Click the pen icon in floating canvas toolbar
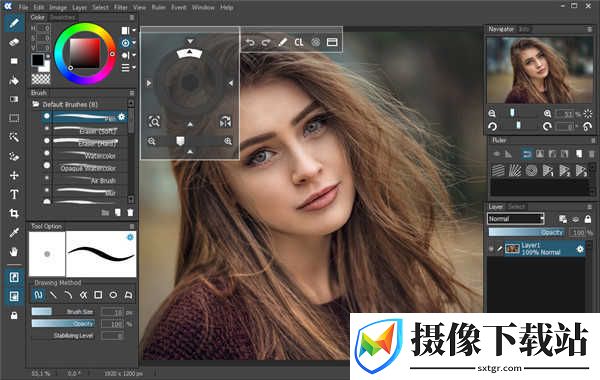600x380 pixels. tap(282, 42)
